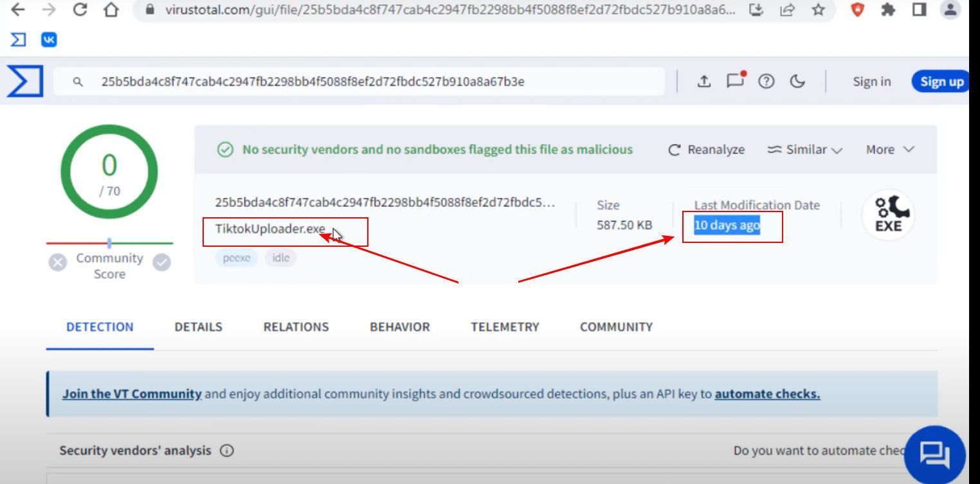Click the 10 days ago date
This screenshot has width=980, height=484.
(x=727, y=225)
